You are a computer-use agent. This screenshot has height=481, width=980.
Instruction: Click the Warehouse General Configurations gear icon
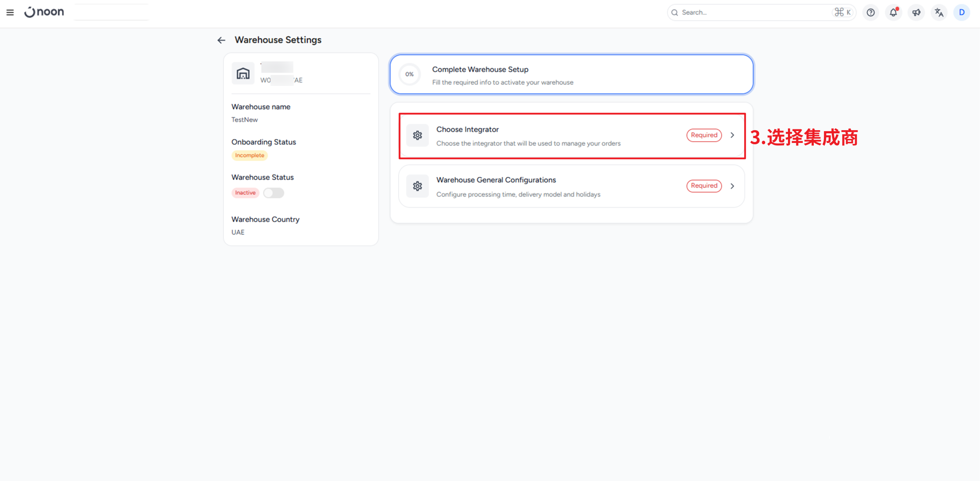(417, 186)
